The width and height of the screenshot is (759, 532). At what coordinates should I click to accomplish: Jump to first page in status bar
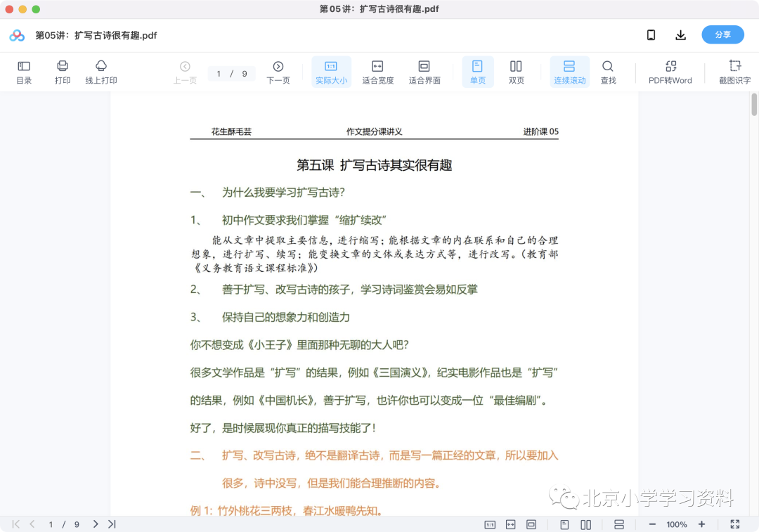[16, 524]
